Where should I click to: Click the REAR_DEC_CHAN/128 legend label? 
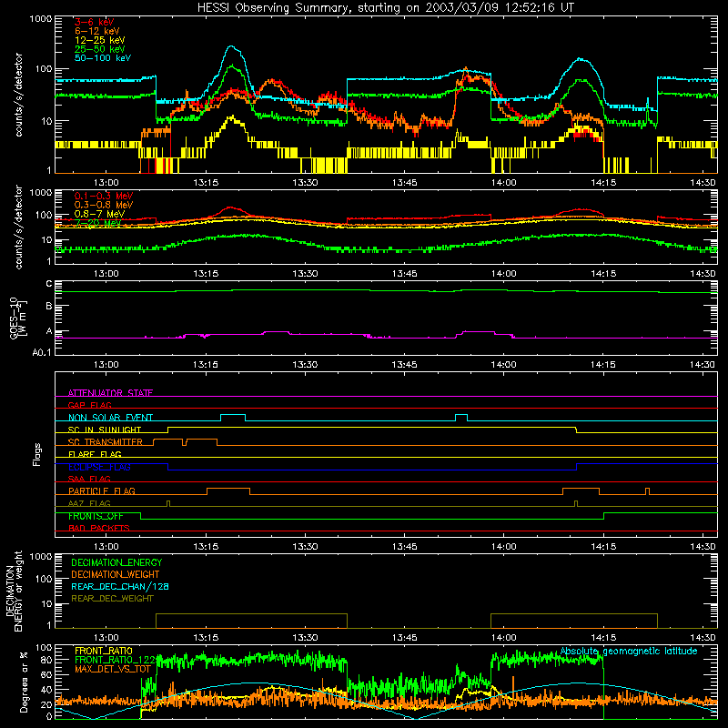pyautogui.click(x=120, y=586)
